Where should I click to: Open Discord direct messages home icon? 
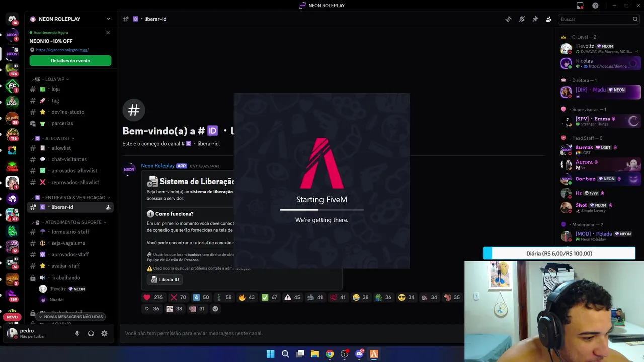[x=12, y=19]
